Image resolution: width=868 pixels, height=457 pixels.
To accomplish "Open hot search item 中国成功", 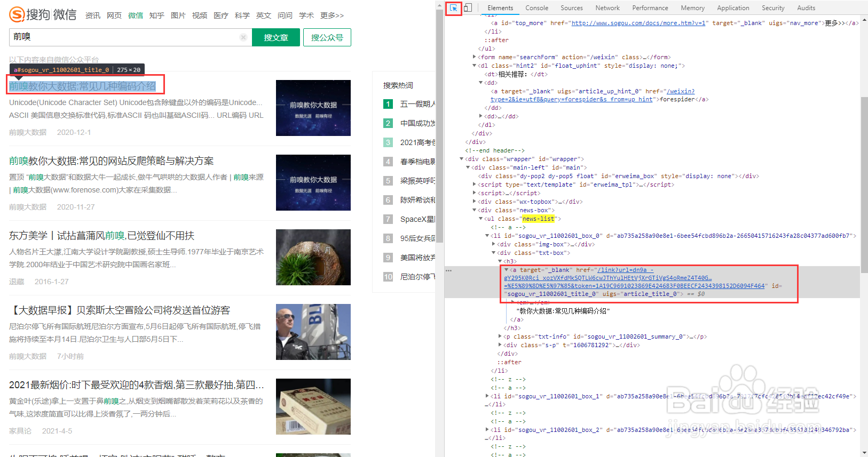I will tap(417, 123).
